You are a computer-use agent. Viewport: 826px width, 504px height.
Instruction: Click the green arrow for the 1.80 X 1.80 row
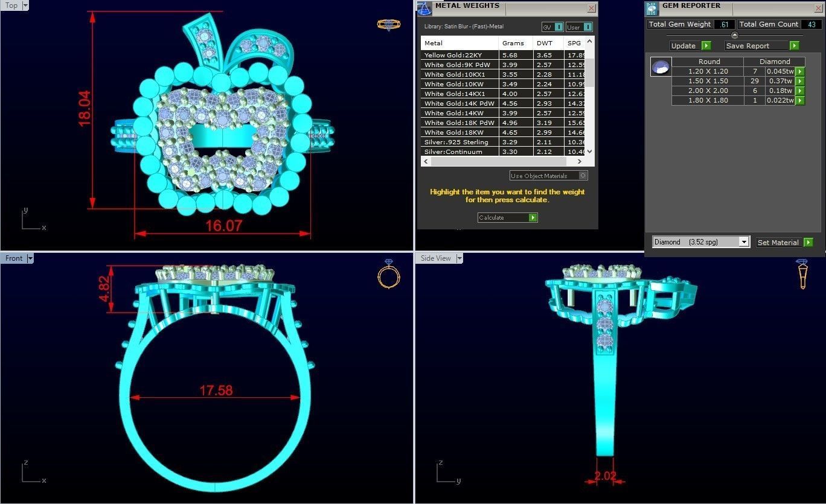(x=800, y=100)
